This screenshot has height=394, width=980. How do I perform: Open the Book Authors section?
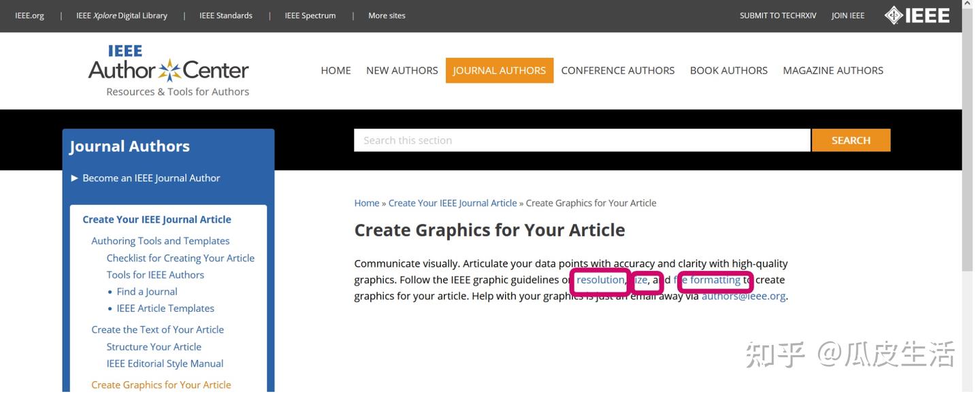pos(728,71)
